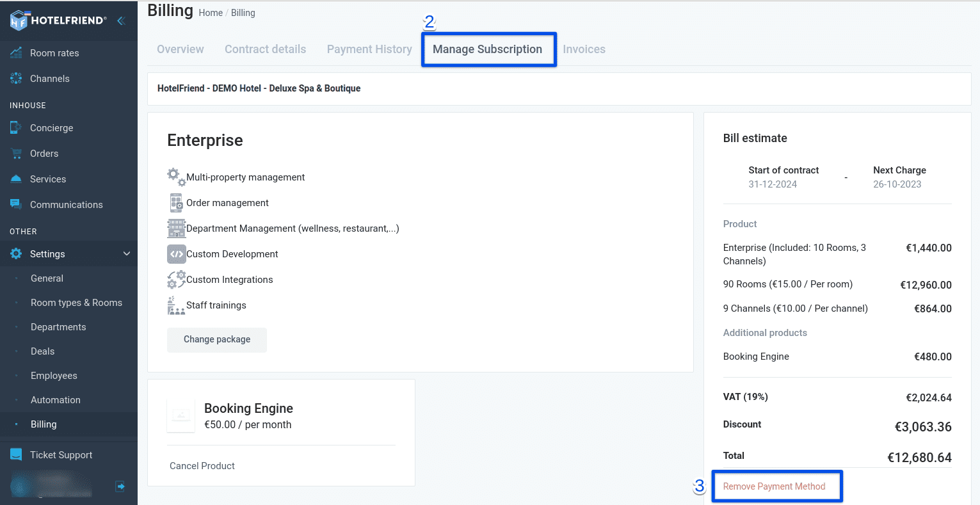Image resolution: width=980 pixels, height=505 pixels.
Task: Click the logout icon at sidebar bottom
Action: [120, 486]
